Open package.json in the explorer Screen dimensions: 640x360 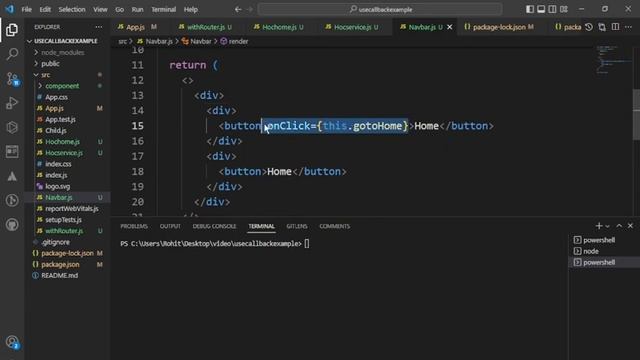[x=60, y=264]
